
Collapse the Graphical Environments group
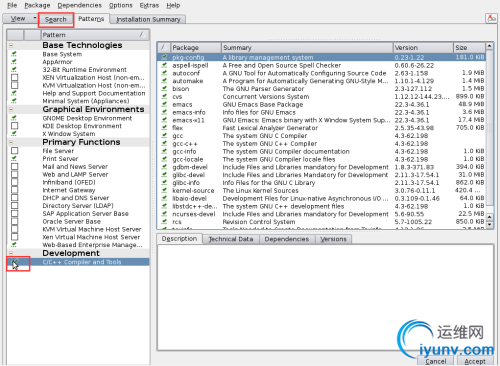point(11,109)
